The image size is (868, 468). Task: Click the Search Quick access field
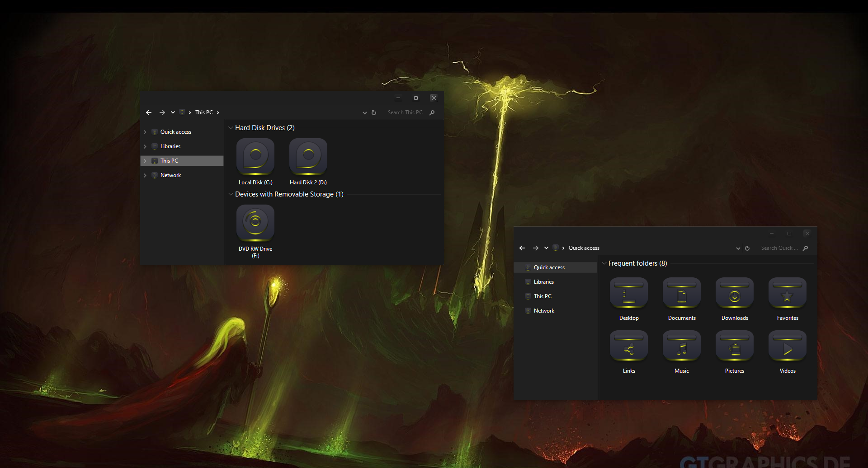[778, 248]
